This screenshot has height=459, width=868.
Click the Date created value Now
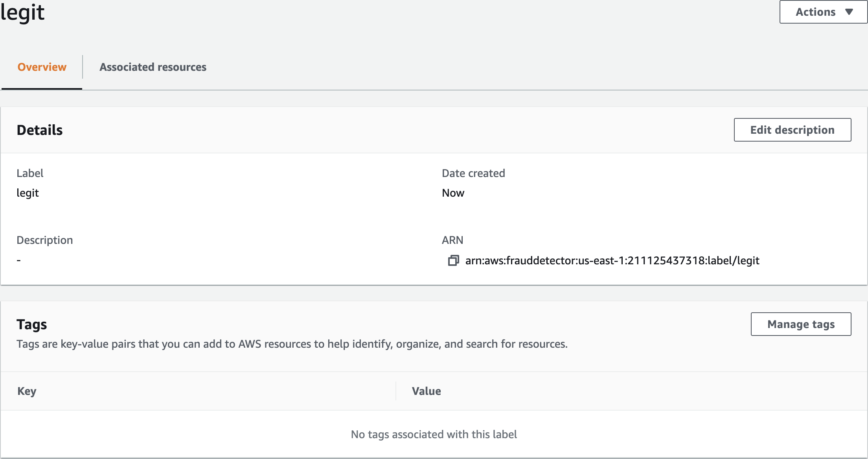click(x=453, y=193)
